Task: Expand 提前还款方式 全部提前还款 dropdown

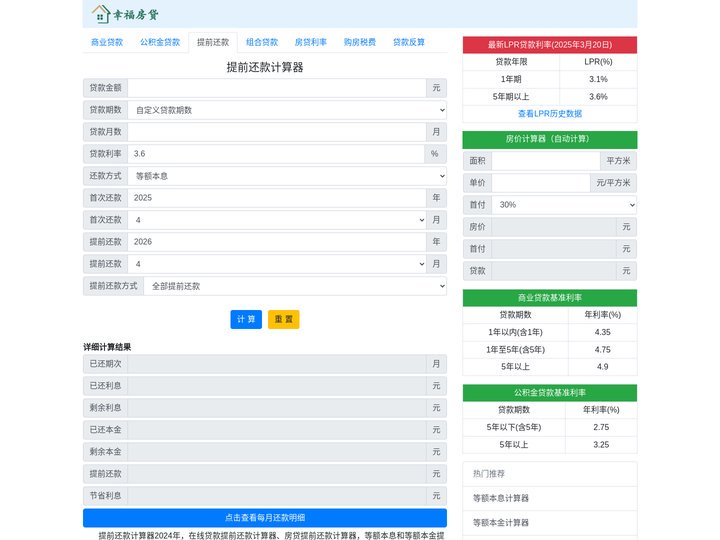Action: click(295, 286)
